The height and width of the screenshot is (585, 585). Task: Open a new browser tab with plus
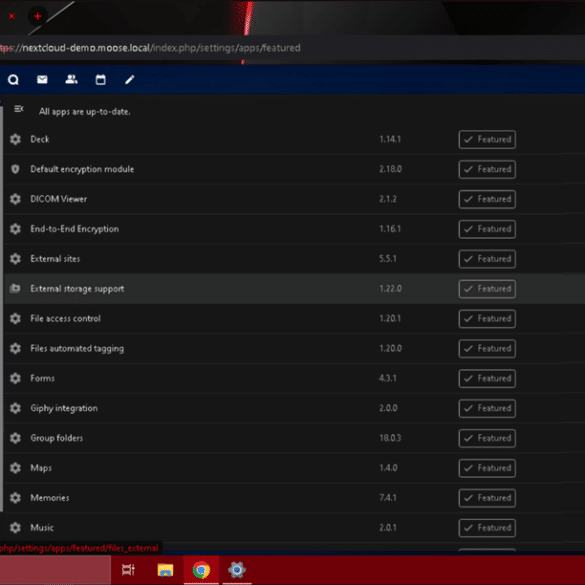(x=37, y=16)
